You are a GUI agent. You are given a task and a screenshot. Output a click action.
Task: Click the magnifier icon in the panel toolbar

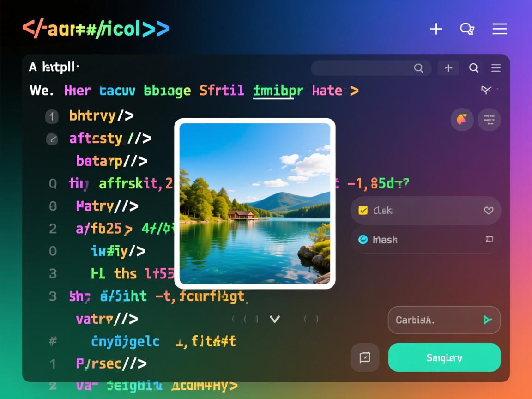474,68
